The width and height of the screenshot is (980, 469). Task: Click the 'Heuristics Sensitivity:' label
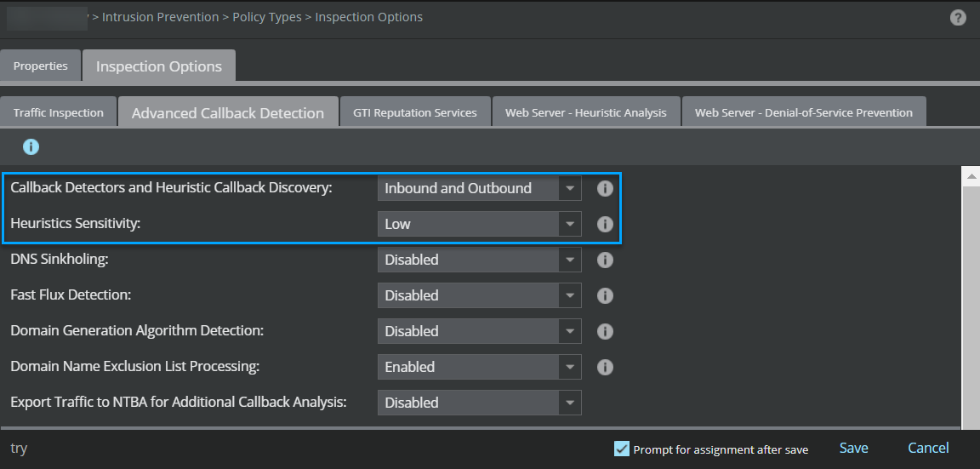pyautogui.click(x=76, y=224)
